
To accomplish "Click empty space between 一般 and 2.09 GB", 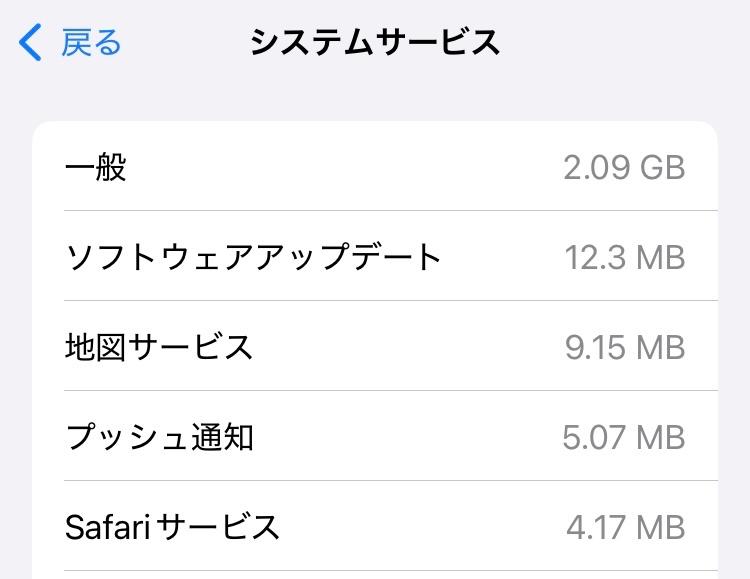I will click(340, 167).
